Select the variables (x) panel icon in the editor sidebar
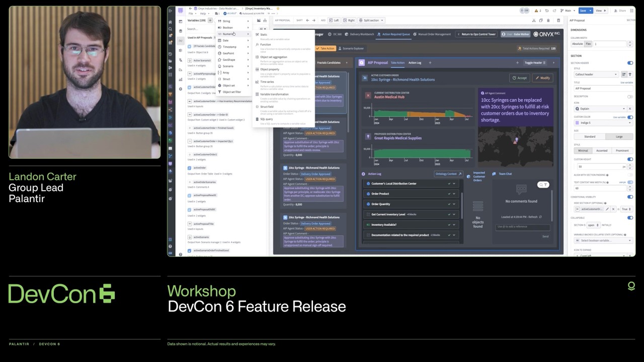The height and width of the screenshot is (362, 644). click(x=181, y=40)
